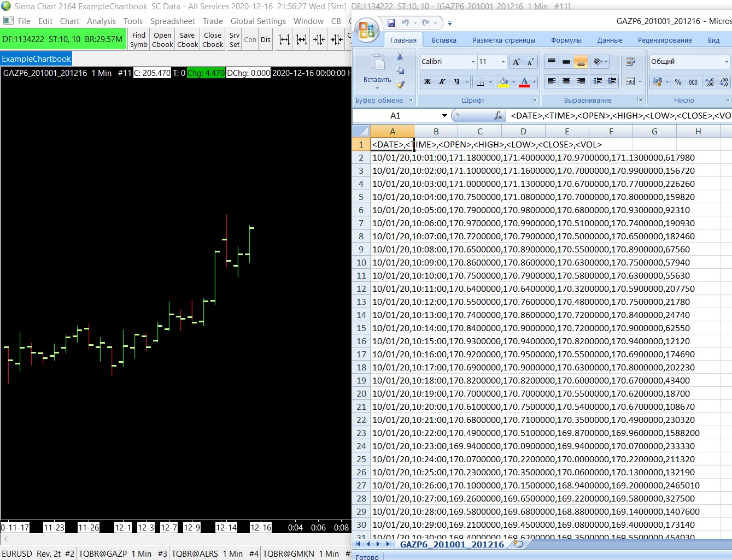This screenshot has height=560, width=732.
Task: Apply right text alignment in Excel
Action: click(581, 81)
